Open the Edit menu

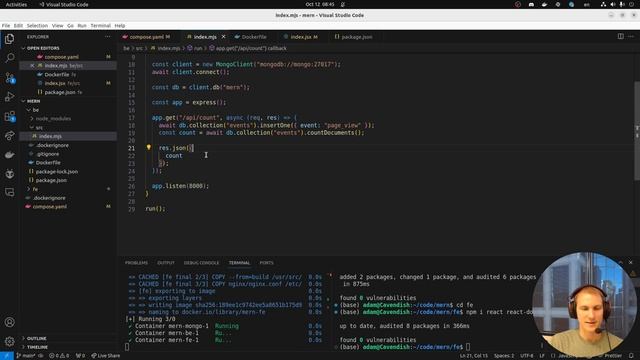click(x=18, y=25)
